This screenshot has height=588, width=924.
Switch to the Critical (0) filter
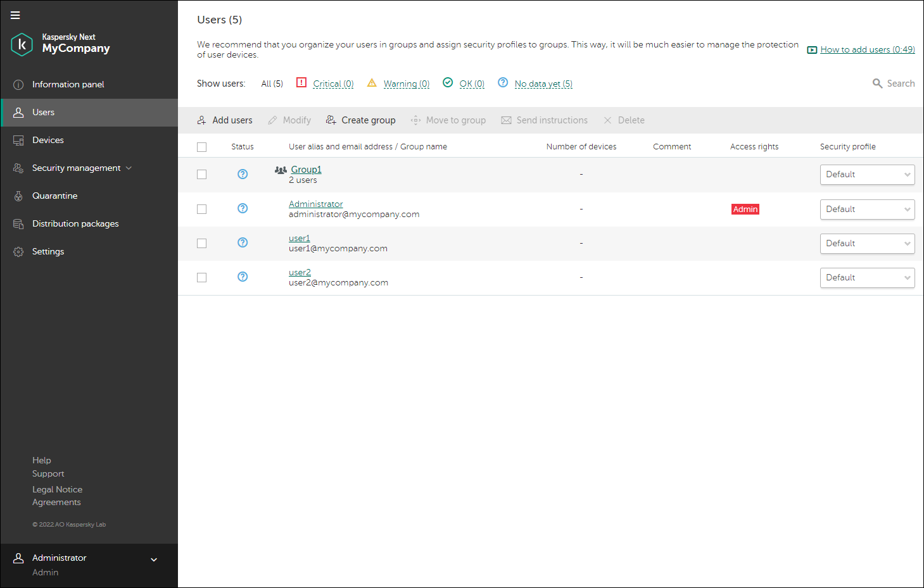333,83
